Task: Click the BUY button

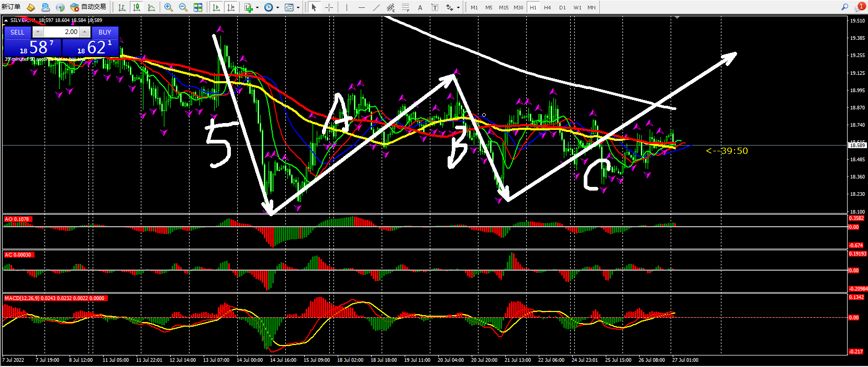Action: [105, 32]
